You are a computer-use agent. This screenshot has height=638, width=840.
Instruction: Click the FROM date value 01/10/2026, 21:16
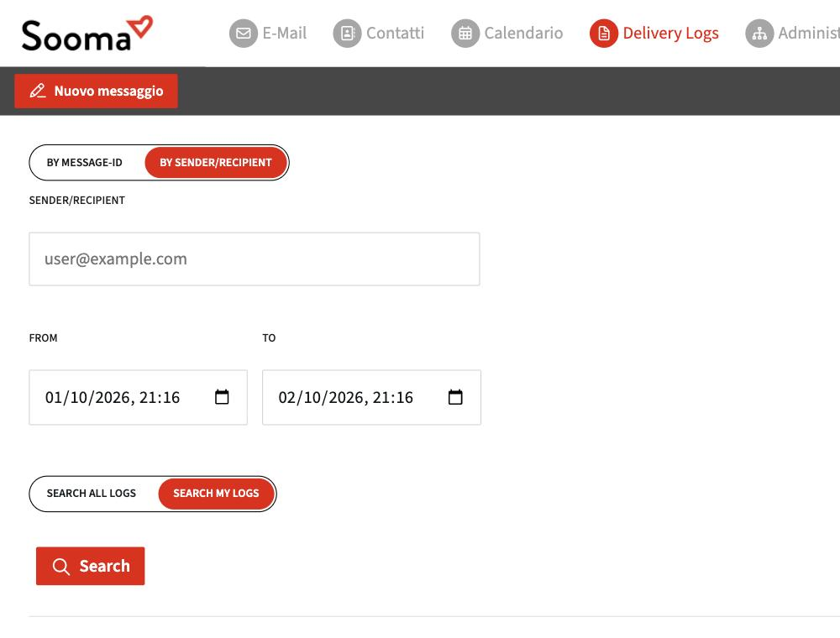113,398
